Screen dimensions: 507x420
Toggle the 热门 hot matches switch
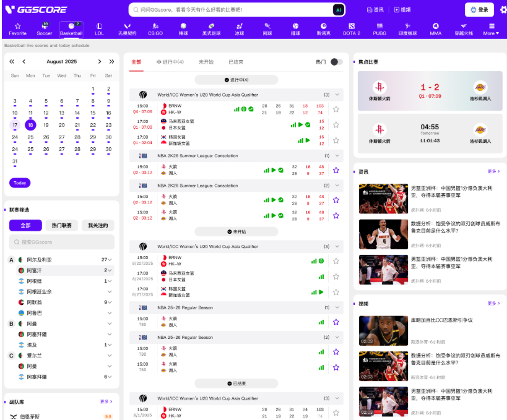[x=336, y=62]
